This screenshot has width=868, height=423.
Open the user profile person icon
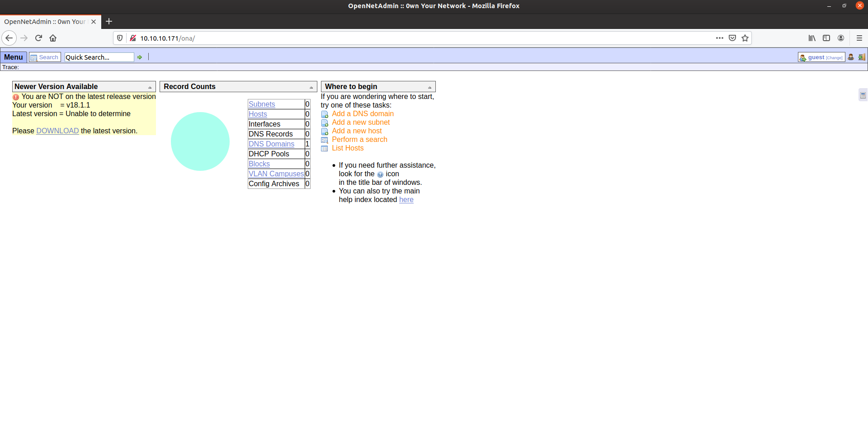click(x=851, y=57)
